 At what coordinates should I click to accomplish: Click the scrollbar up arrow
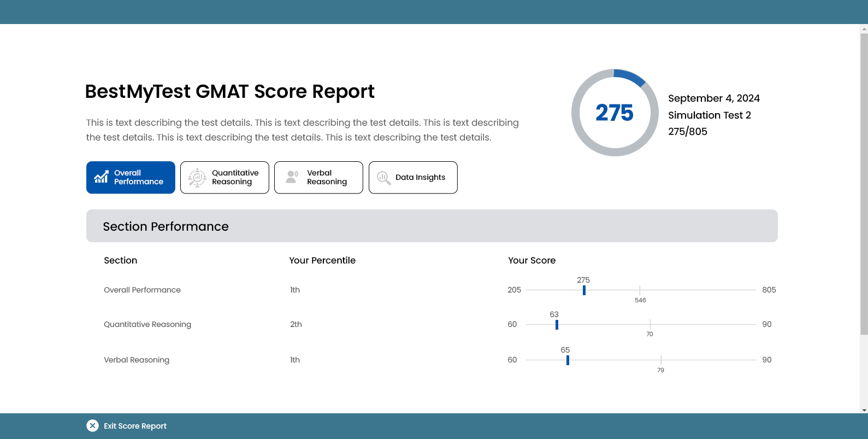point(864,28)
